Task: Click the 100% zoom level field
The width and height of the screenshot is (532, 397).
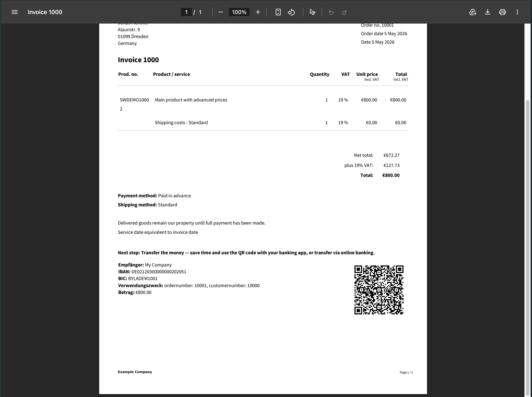Action: (239, 12)
